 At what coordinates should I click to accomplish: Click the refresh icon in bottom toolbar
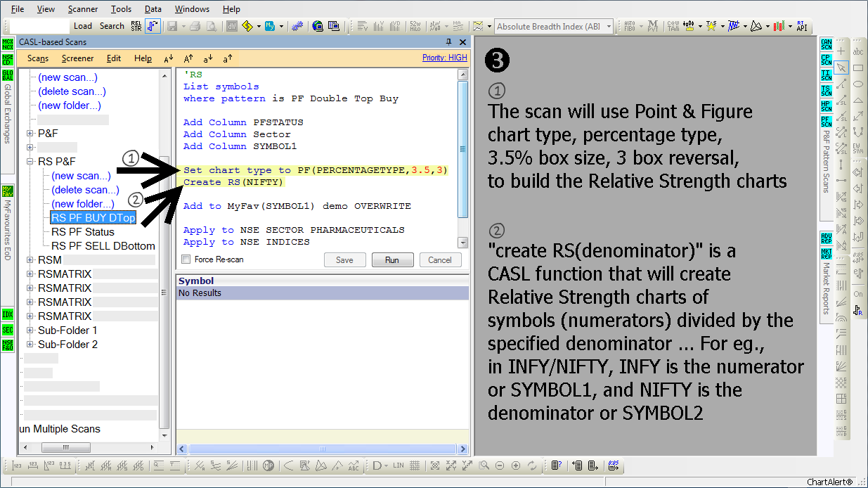(x=532, y=465)
